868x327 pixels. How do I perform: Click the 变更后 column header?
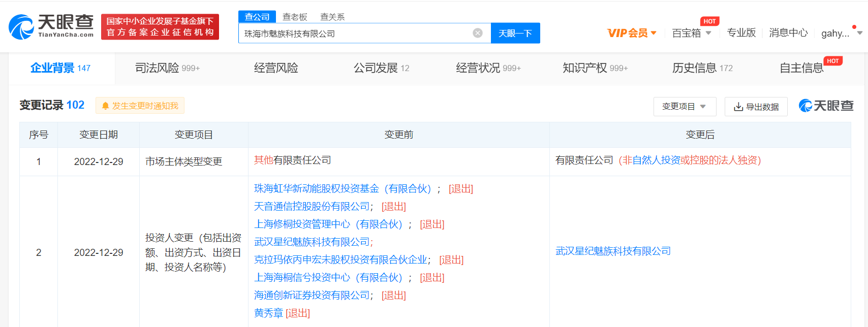click(x=700, y=135)
